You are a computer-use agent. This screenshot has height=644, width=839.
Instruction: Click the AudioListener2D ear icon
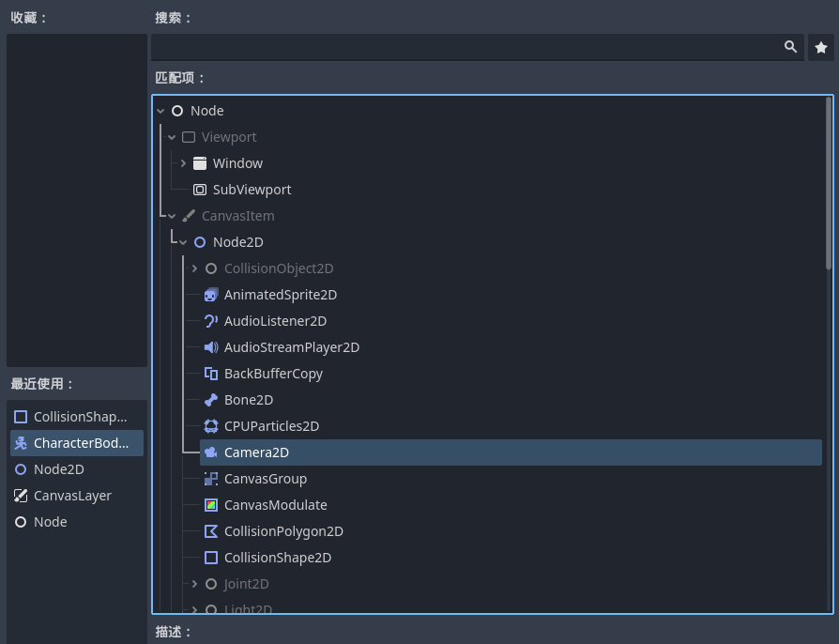[211, 321]
